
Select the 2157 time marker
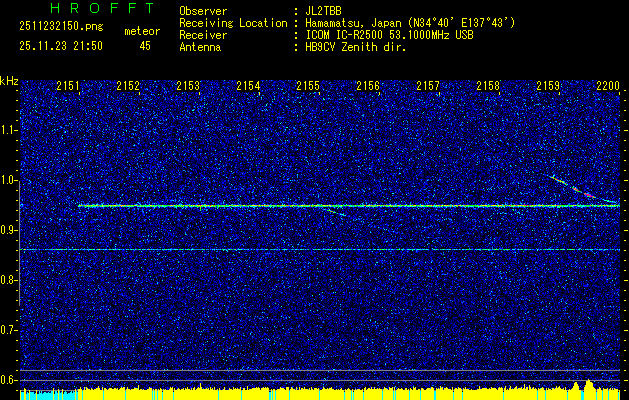coord(428,87)
